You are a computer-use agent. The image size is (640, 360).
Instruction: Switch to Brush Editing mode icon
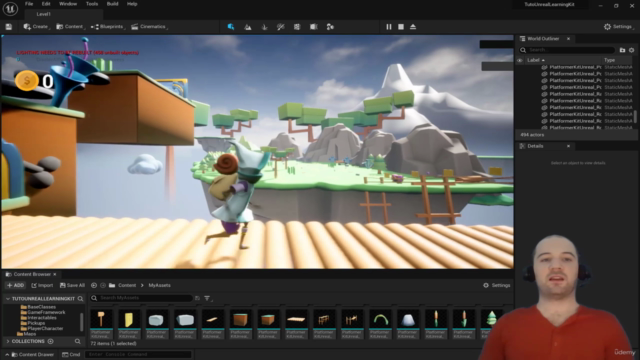[313, 27]
